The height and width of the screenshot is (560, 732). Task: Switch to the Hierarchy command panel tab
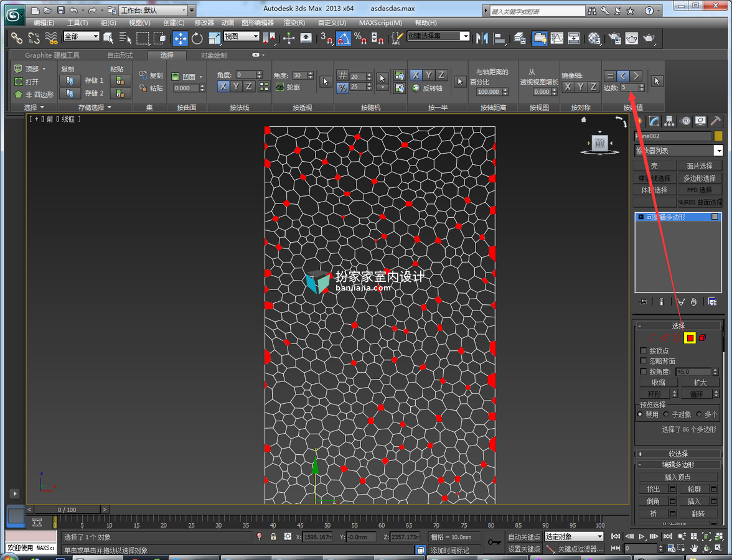(x=669, y=121)
